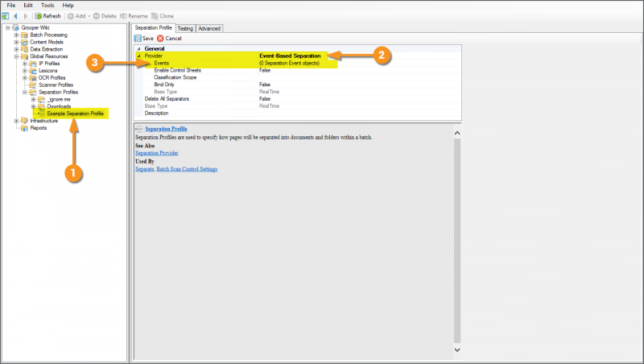Select the Separation Profiles folder
Image resolution: width=644 pixels, height=364 pixels.
(58, 92)
